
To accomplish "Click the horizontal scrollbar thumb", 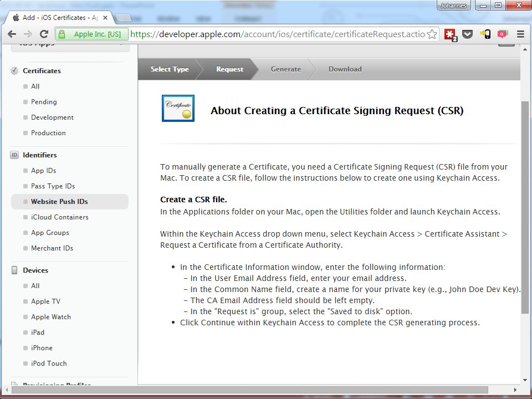I will 250,390.
